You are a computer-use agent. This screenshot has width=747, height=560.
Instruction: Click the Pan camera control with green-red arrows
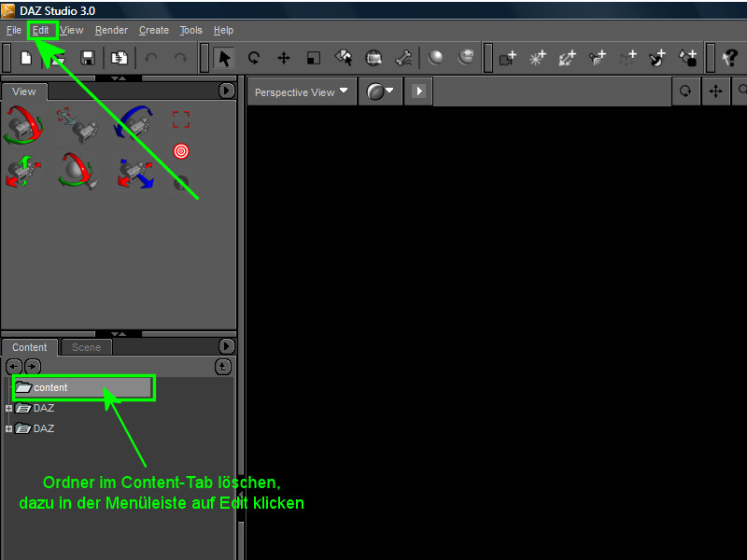point(23,172)
